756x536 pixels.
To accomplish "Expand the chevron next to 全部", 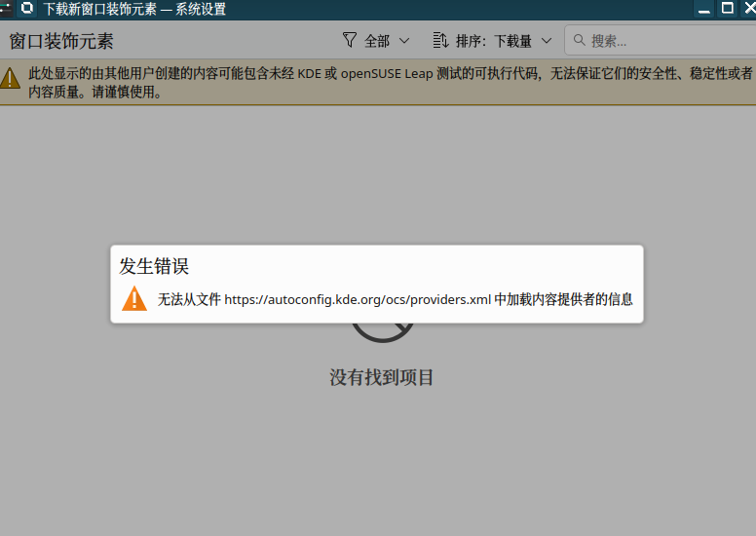I will click(x=404, y=41).
